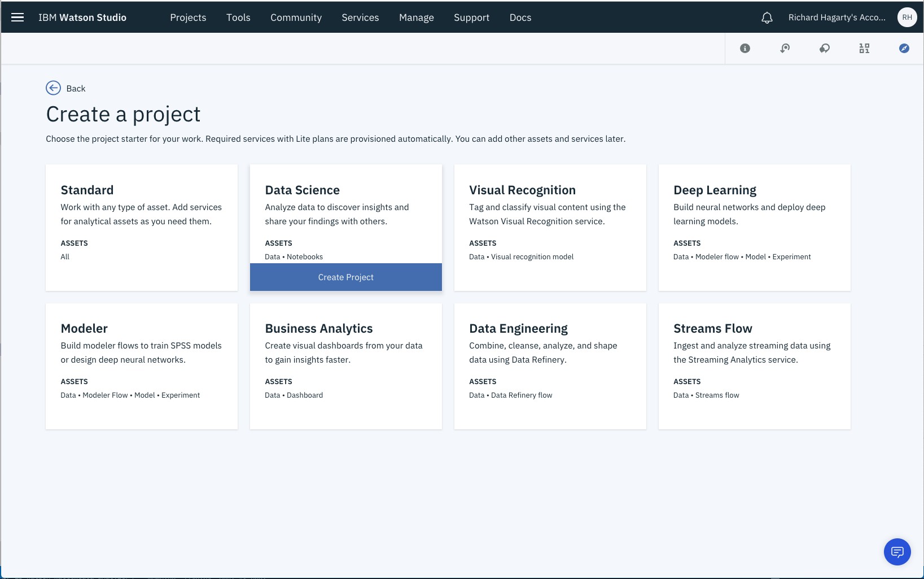Image resolution: width=924 pixels, height=579 pixels.
Task: Click the Back arrow icon
Action: tap(53, 88)
